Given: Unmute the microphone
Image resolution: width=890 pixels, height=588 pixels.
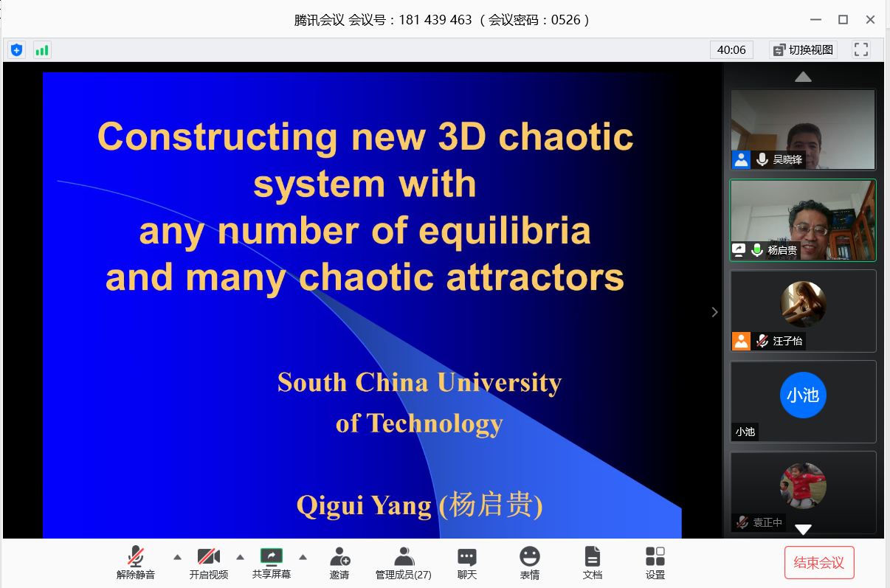Looking at the screenshot, I should (x=136, y=562).
